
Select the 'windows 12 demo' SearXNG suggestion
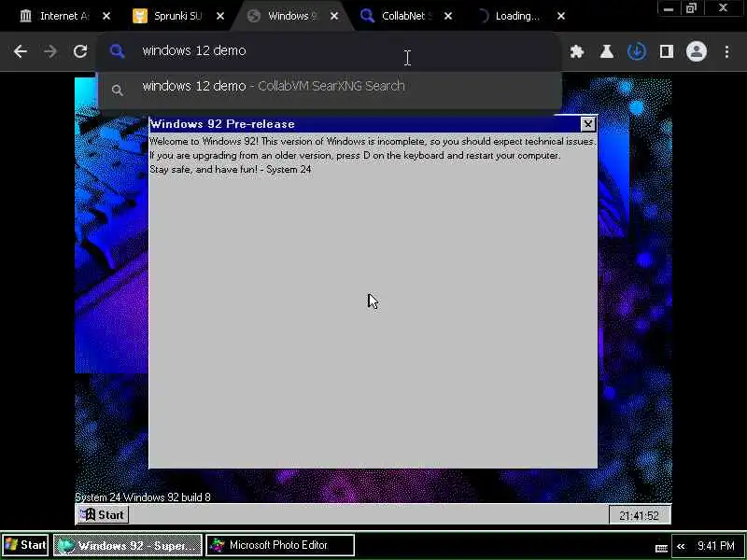(x=329, y=88)
